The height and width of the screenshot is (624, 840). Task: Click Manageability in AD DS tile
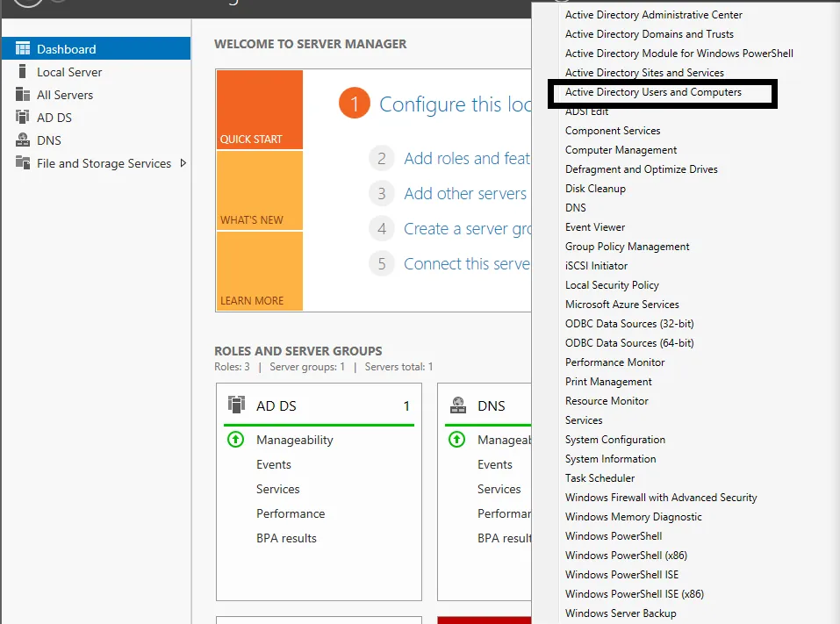(x=295, y=440)
